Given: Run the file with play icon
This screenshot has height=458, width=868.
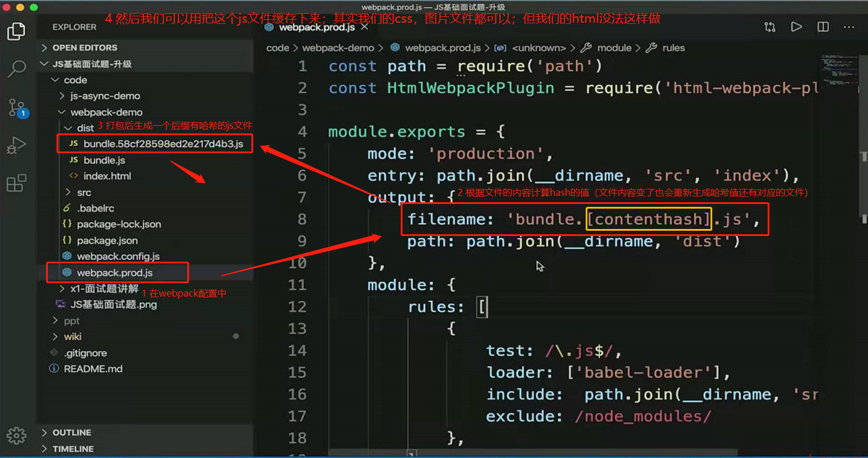Looking at the screenshot, I should [796, 27].
